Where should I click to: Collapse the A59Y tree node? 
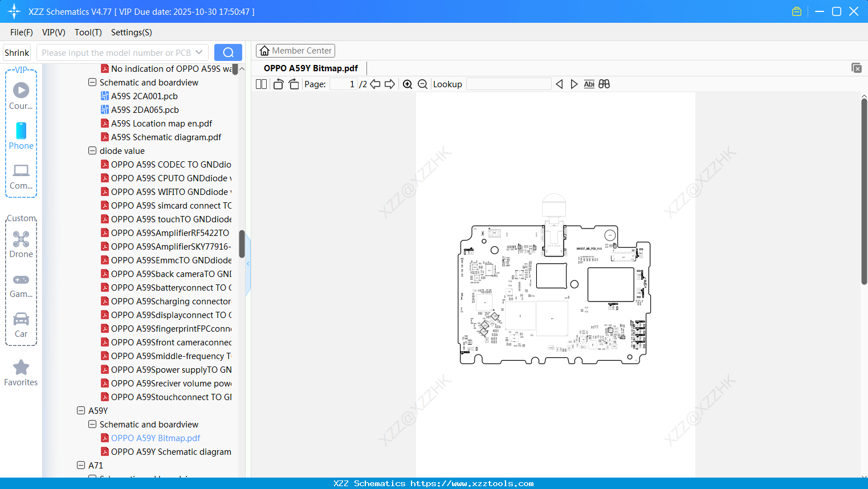point(81,410)
